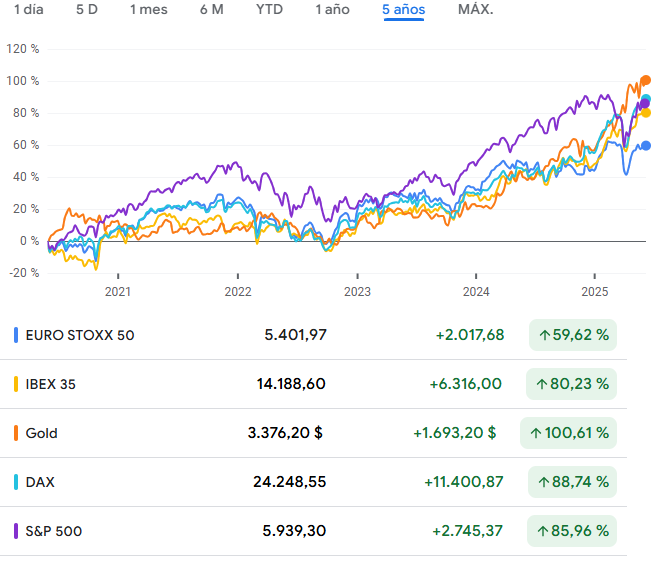Click the DAX 88,74 % change badge

coord(573,482)
